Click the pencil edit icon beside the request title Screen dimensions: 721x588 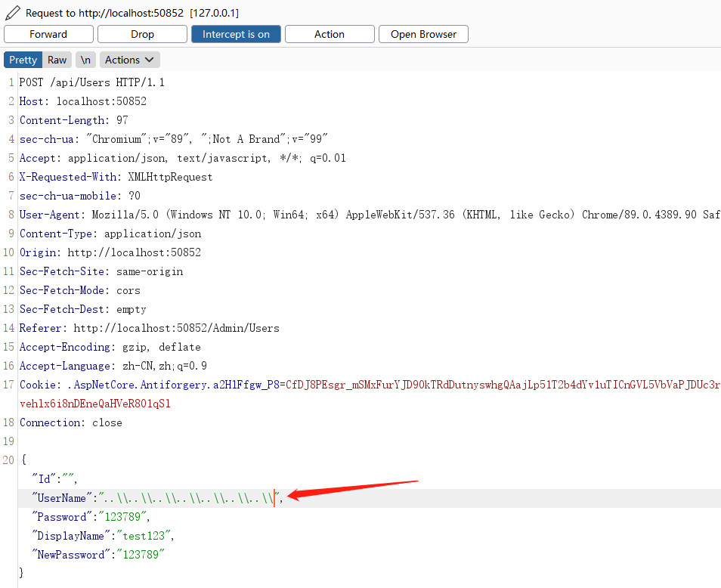[x=12, y=13]
